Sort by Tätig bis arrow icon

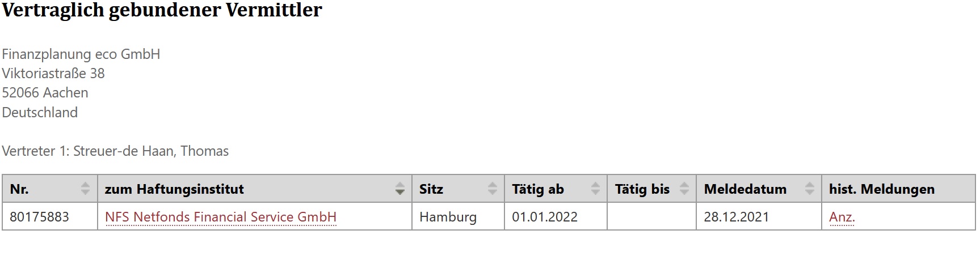684,189
